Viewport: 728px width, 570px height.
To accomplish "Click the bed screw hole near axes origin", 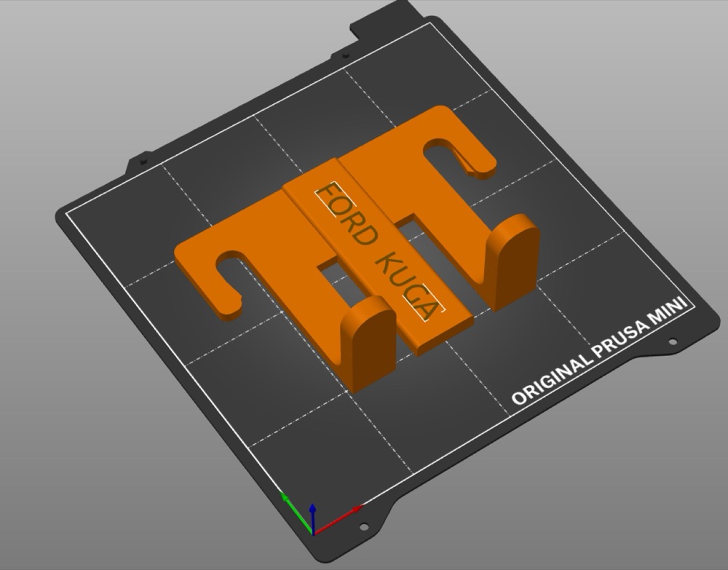I will point(364,527).
